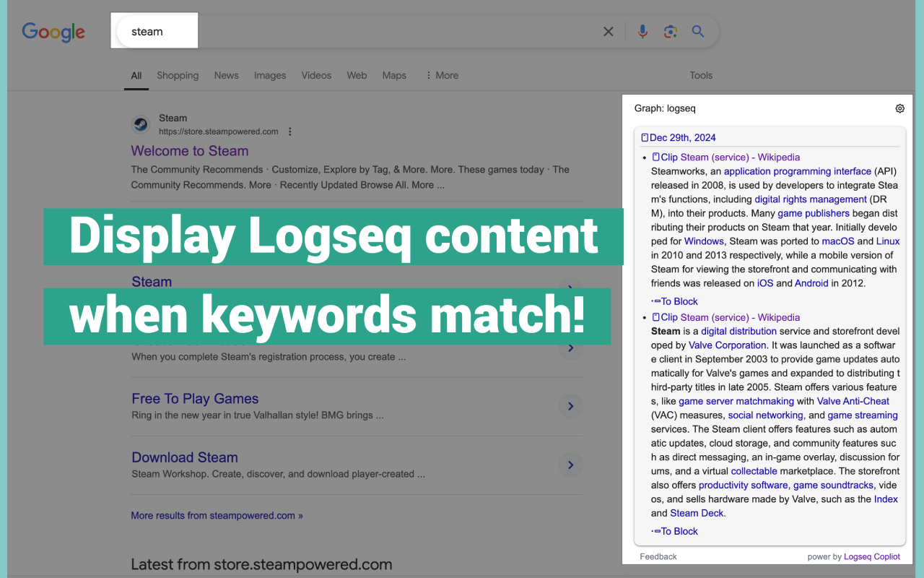924x578 pixels.
Task: Clear the search box with the X icon
Action: tap(608, 31)
